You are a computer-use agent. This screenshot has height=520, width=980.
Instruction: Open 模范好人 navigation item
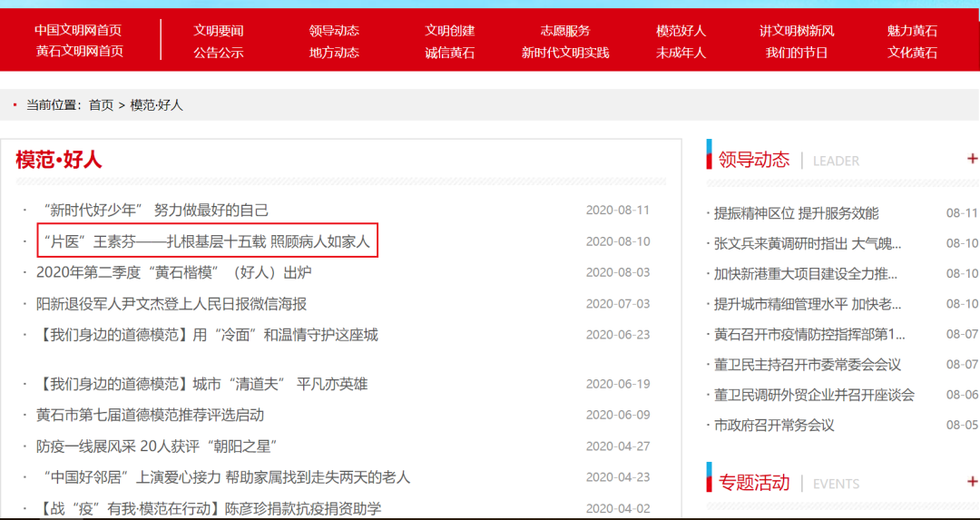point(681,30)
